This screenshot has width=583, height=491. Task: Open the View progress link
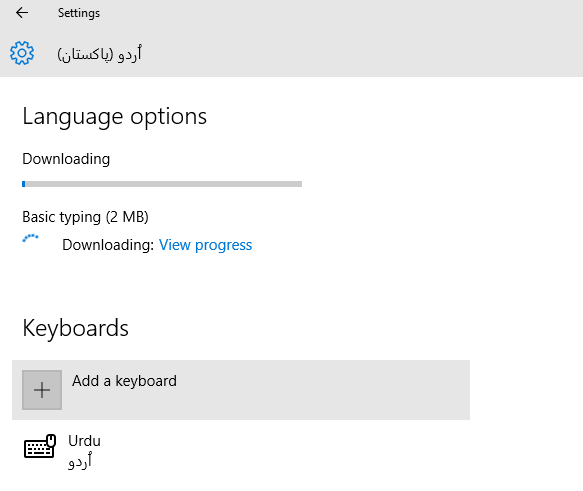point(205,245)
